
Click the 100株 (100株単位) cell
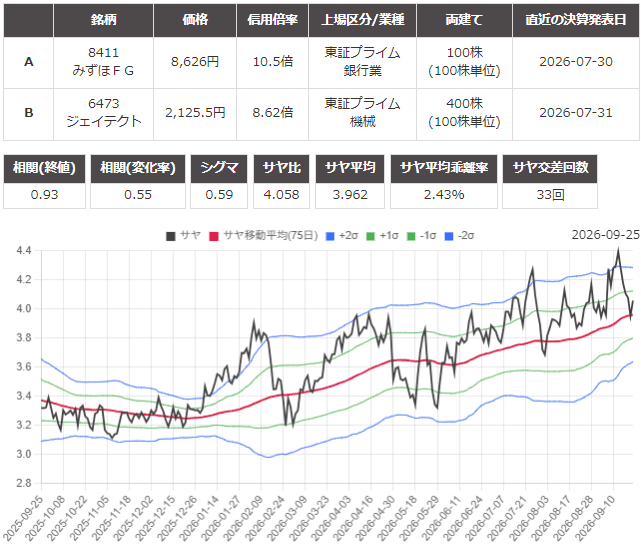(464, 62)
